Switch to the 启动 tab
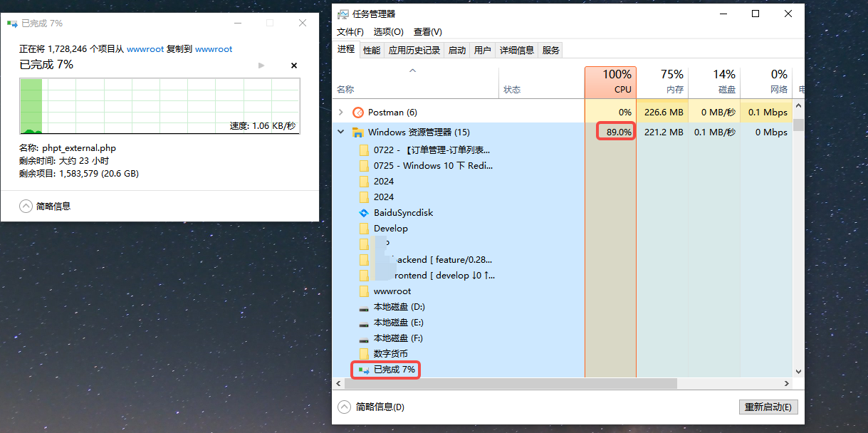 click(x=457, y=50)
